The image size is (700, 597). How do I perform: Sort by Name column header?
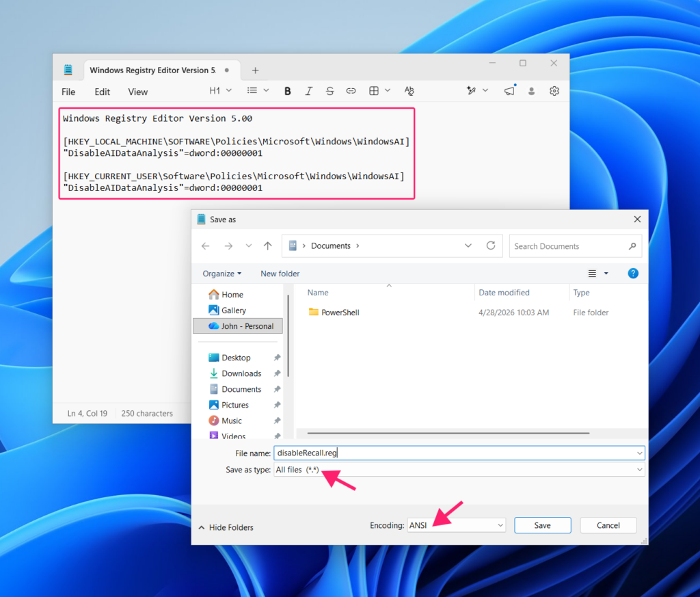pyautogui.click(x=318, y=293)
